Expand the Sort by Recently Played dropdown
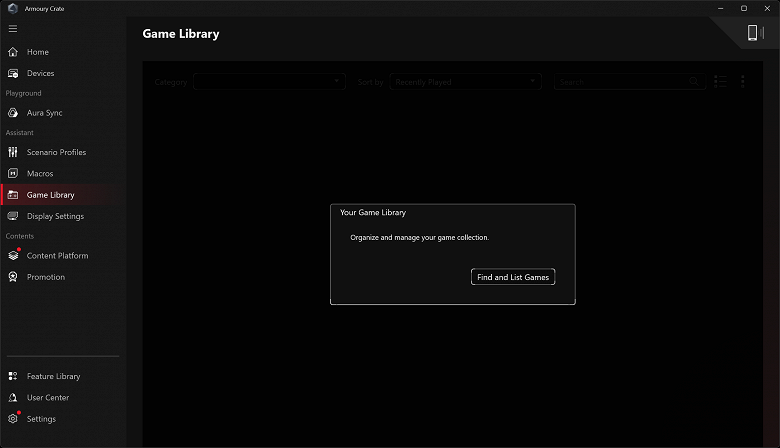This screenshot has height=448, width=780. 466,82
